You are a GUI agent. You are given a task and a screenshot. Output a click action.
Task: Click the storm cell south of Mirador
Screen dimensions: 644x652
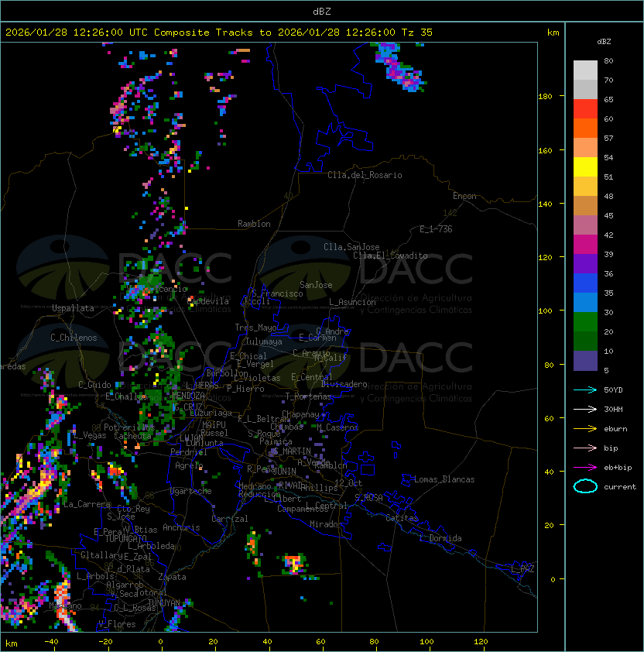click(293, 562)
